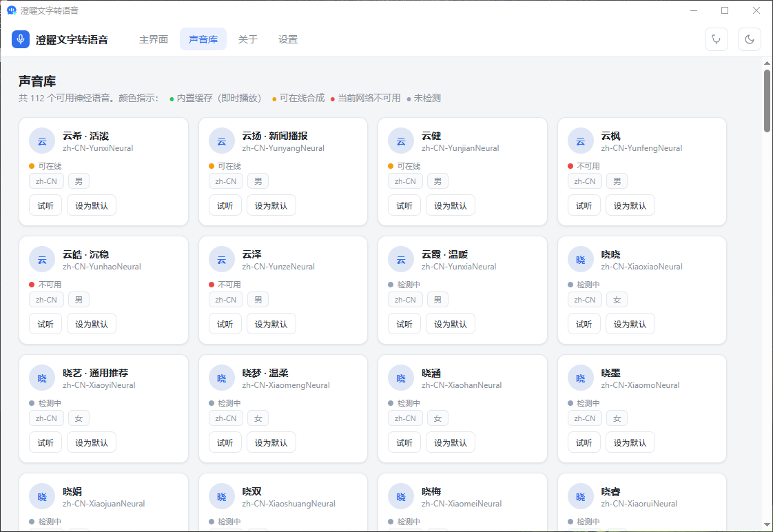Preview 云希·活泼 voice with 试听
This screenshot has height=532, width=773.
click(x=45, y=205)
